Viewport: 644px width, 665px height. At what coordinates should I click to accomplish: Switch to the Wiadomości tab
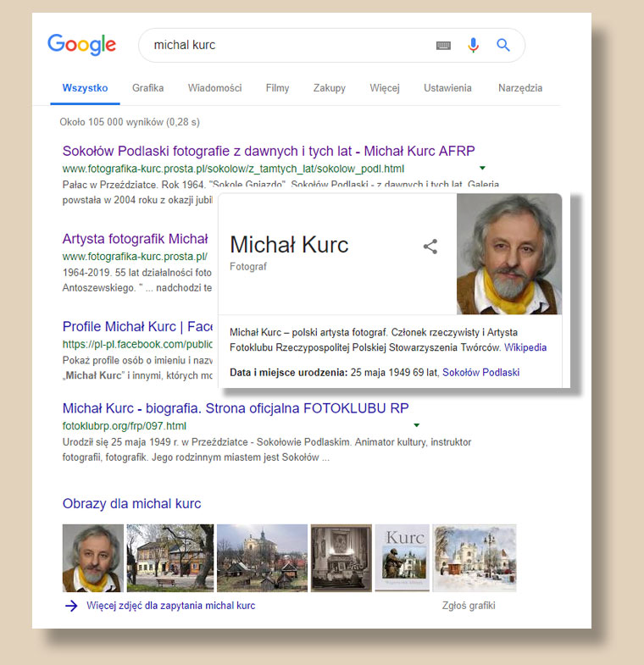(214, 88)
